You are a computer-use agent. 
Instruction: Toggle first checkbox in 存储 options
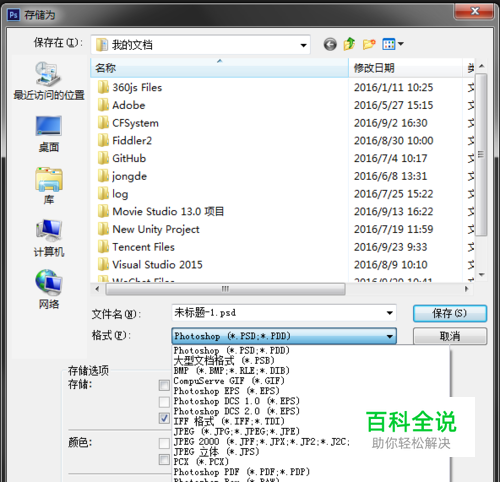tap(164, 385)
